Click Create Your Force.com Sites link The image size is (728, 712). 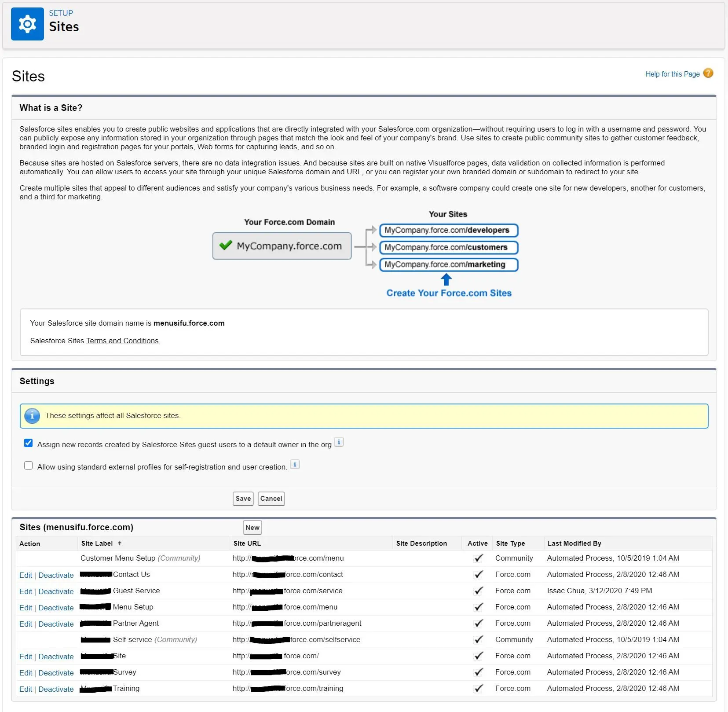pyautogui.click(x=449, y=293)
